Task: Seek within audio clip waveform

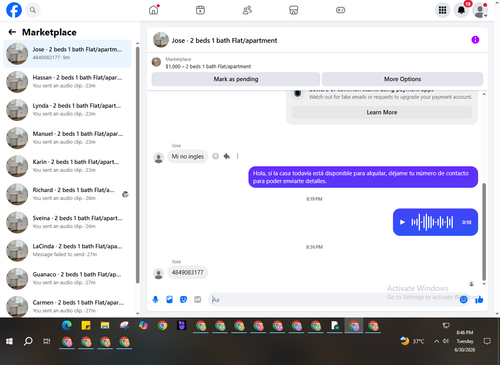Action: 432,222
